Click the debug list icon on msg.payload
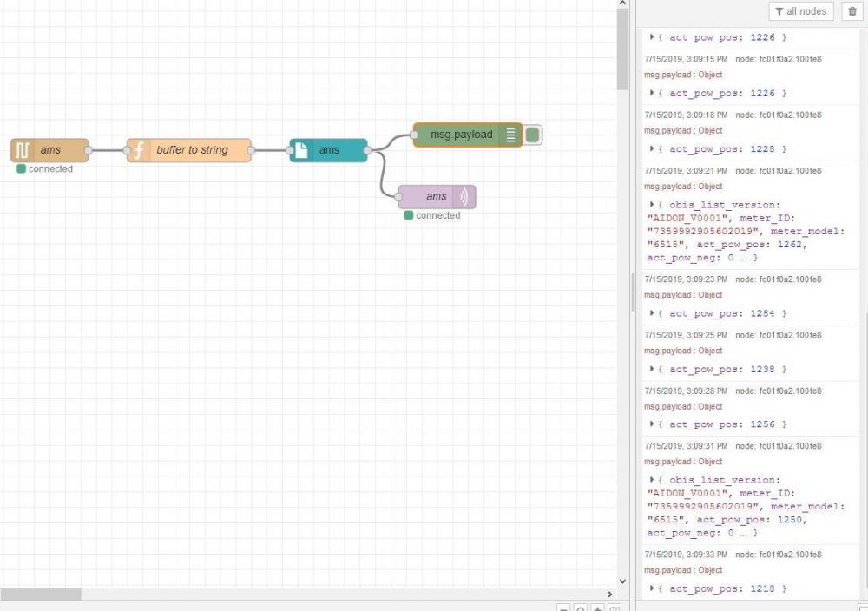Viewport: 868px width, 611px height. click(x=510, y=135)
